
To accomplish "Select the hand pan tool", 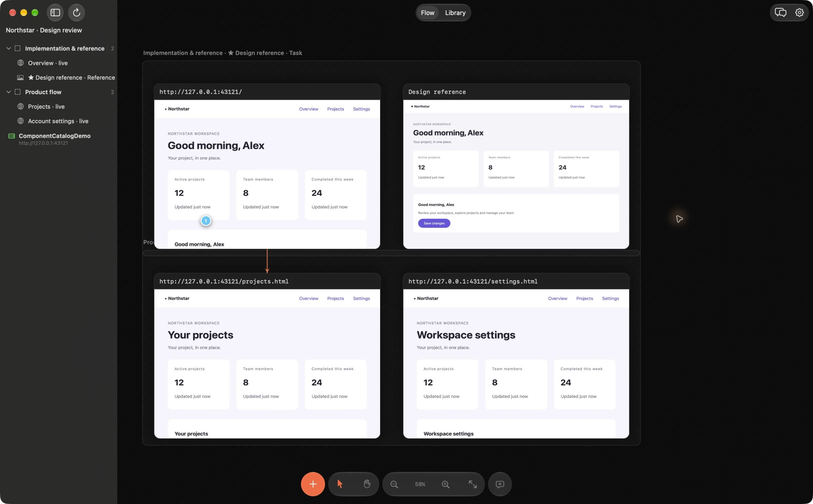I will [367, 484].
